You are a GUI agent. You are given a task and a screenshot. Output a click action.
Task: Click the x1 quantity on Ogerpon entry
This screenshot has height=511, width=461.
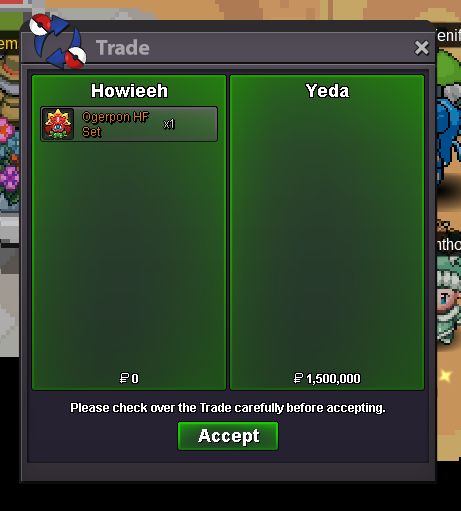(x=169, y=124)
